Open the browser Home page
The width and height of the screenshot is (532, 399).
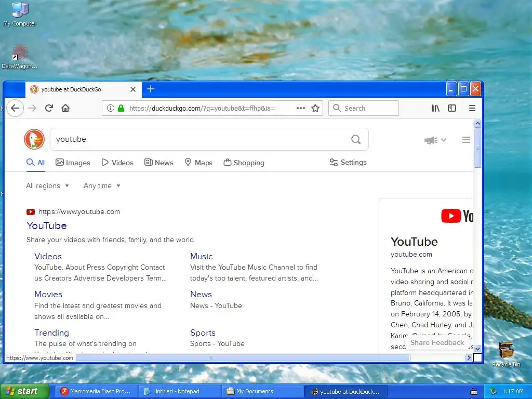pos(65,108)
